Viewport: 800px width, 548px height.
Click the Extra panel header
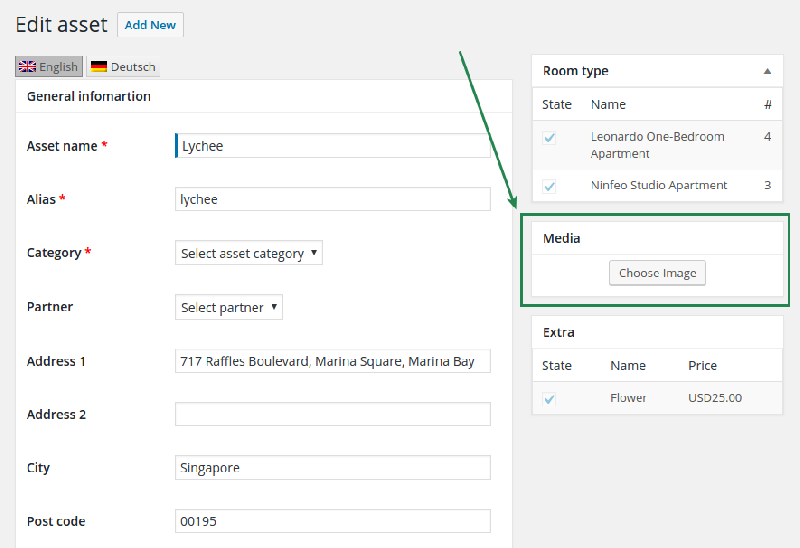pyautogui.click(x=657, y=332)
